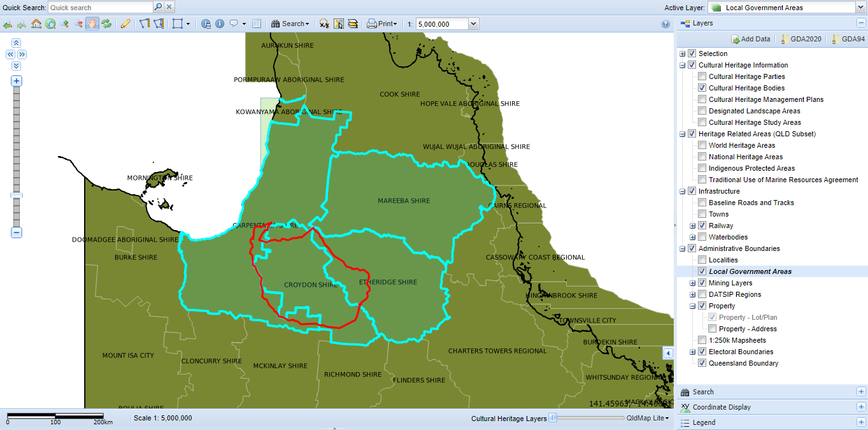Check the Indigenous Protected Areas checkbox
This screenshot has width=868, height=430.
[702, 168]
